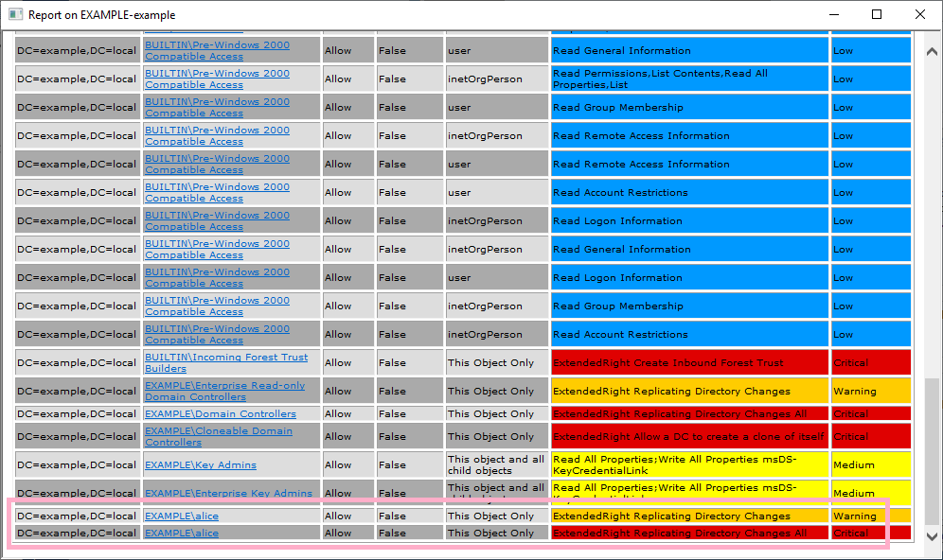Select 'False' cell in Incoming Forest Trust Builders row
The width and height of the screenshot is (943, 560).
[x=410, y=363]
